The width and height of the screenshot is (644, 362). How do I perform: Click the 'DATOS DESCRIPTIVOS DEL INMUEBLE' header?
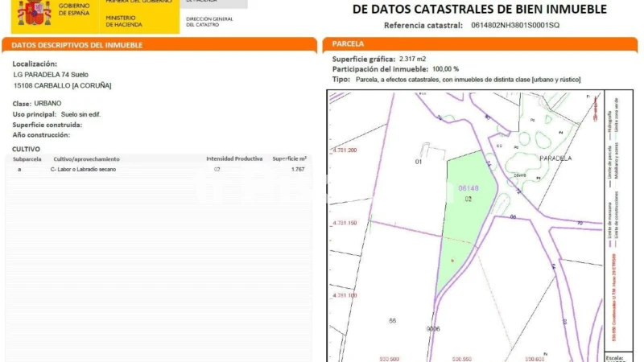click(76, 45)
